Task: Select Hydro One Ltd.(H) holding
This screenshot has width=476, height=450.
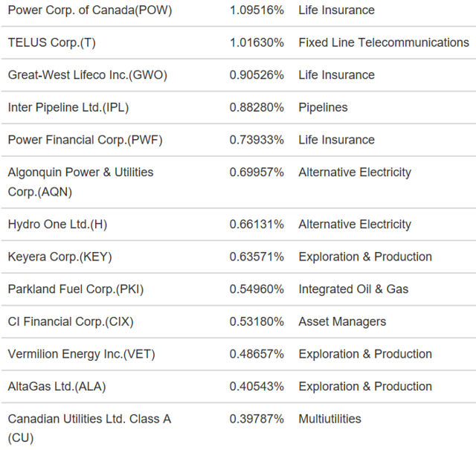Action: pyautogui.click(x=57, y=225)
